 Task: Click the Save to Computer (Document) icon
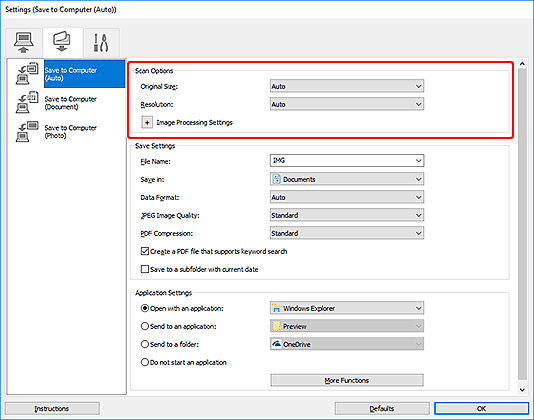coord(27,102)
